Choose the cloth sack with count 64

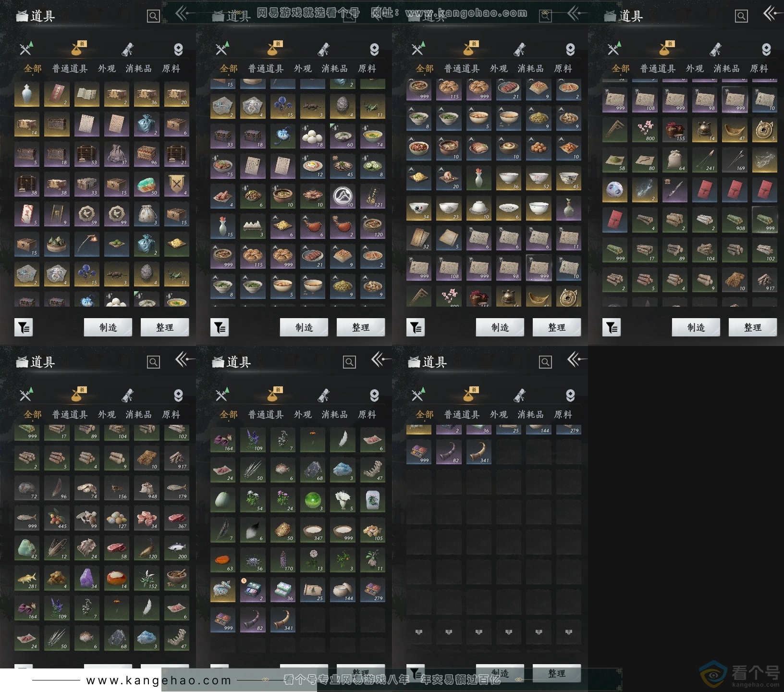(674, 160)
